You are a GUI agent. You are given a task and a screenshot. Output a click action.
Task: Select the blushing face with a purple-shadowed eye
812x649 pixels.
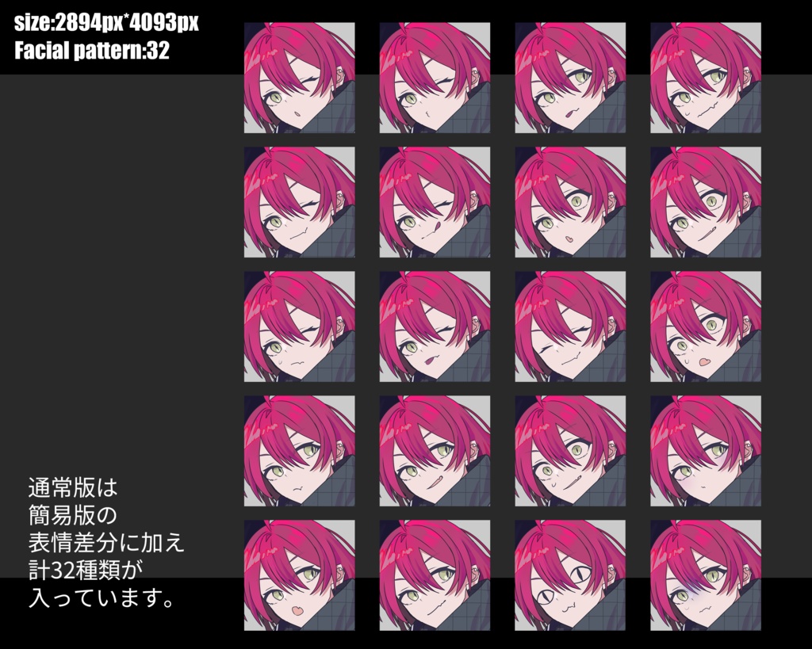pos(705,451)
